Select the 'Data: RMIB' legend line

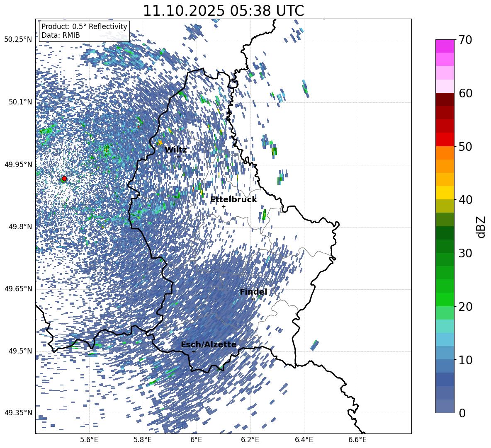point(61,35)
